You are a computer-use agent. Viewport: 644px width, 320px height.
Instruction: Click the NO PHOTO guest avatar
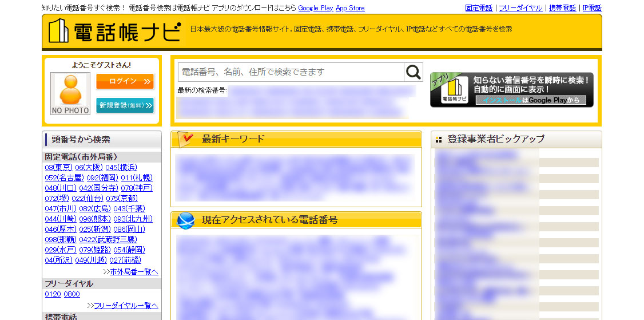70,93
